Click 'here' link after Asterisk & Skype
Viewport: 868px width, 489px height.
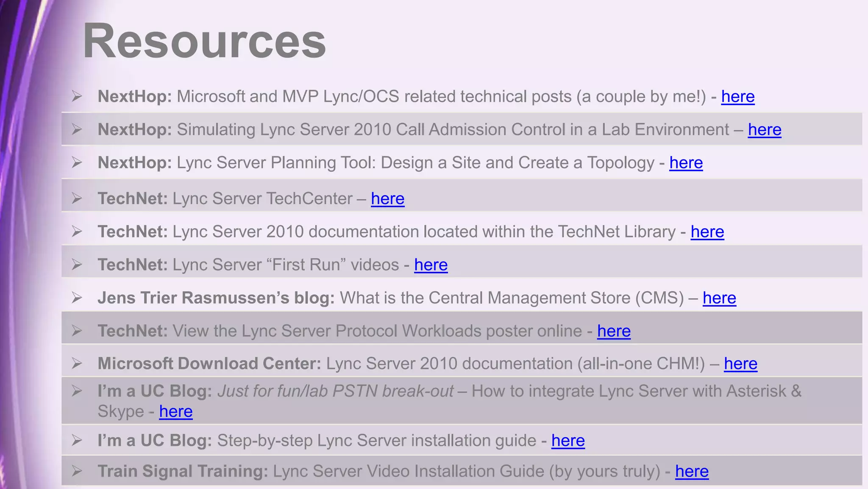pos(175,411)
